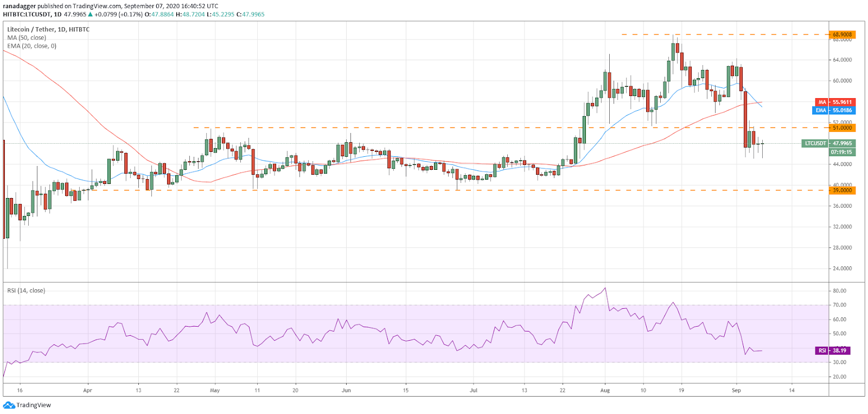Click the 19 date label on the time axis
This screenshot has height=414, width=868.
[x=681, y=391]
